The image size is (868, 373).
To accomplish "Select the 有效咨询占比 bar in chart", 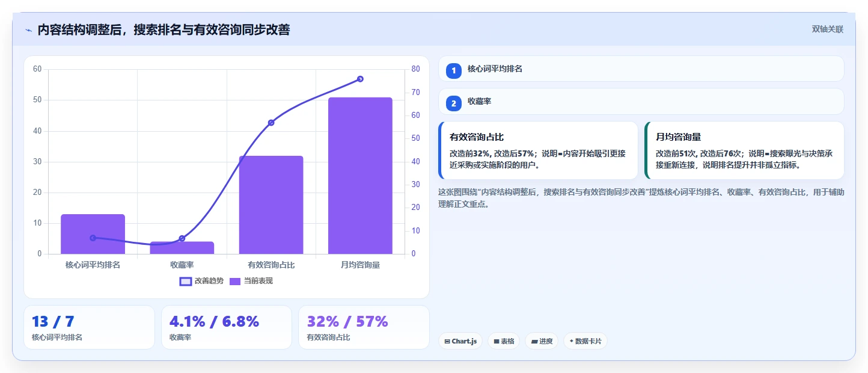I will click(x=271, y=205).
